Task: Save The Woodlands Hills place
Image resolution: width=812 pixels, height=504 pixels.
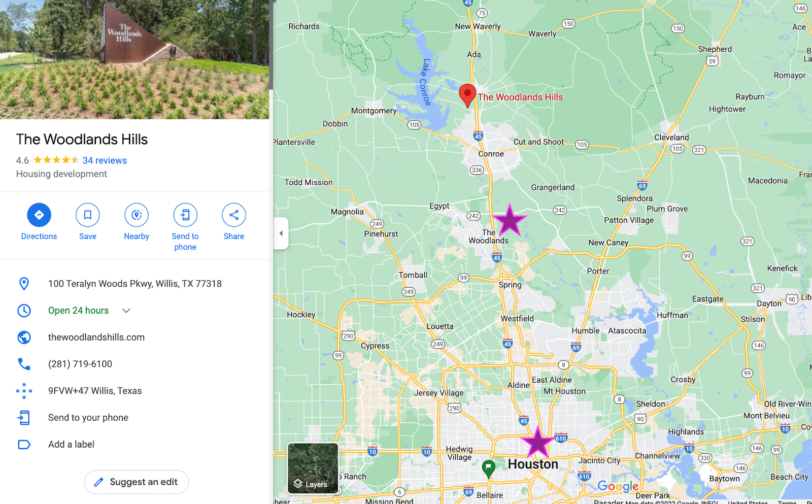Action: point(88,215)
